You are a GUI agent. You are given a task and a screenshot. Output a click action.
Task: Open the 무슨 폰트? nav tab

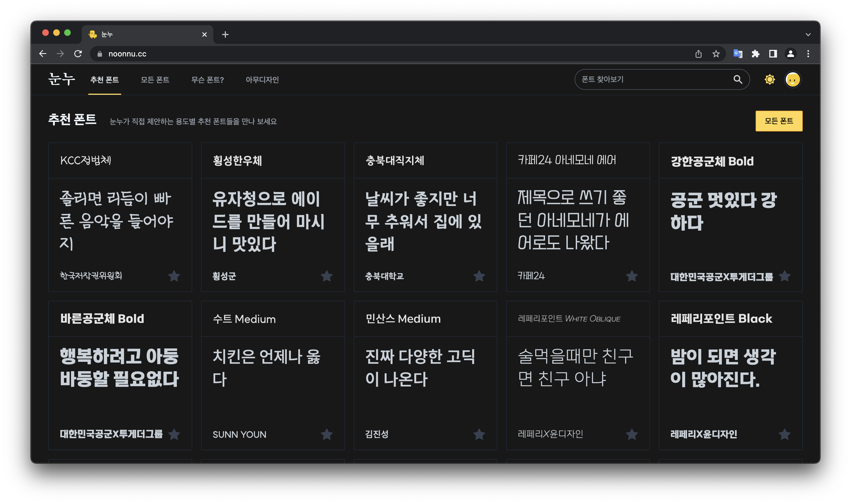pyautogui.click(x=207, y=80)
